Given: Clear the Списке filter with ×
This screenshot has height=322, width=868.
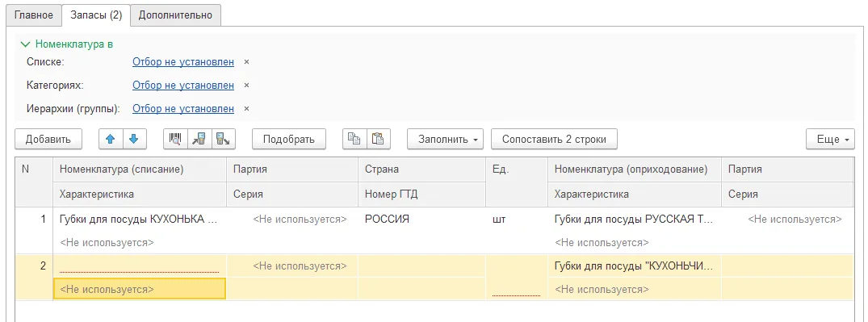Looking at the screenshot, I should click(x=247, y=62).
